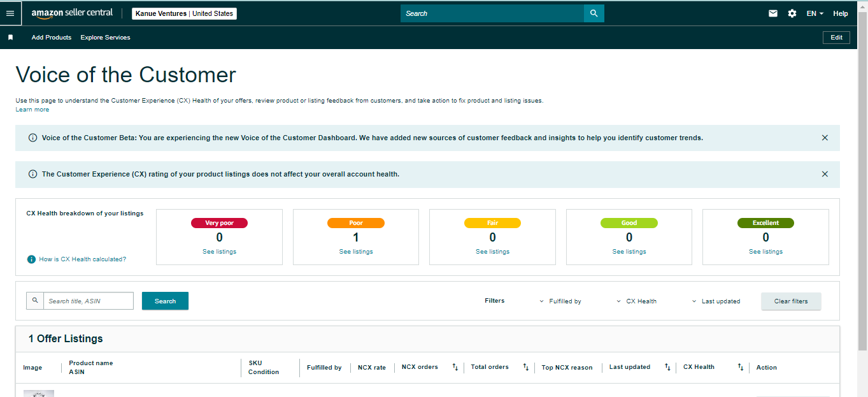See listings under Good

(629, 252)
